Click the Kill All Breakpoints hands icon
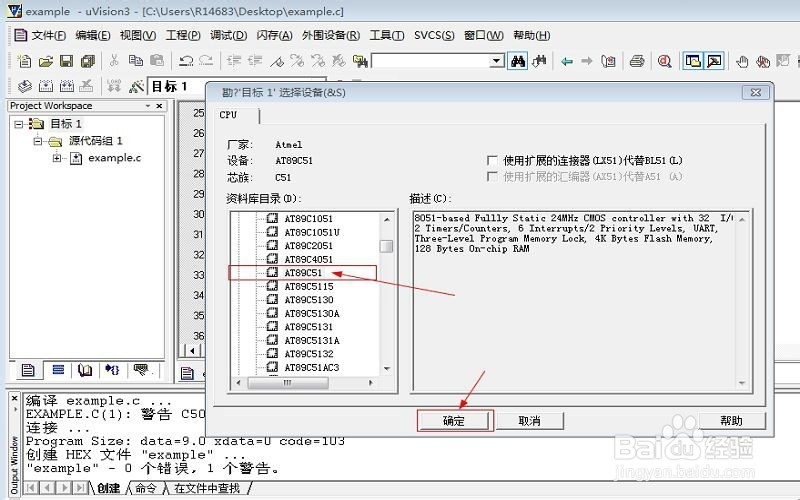This screenshot has width=800, height=500. point(763,62)
